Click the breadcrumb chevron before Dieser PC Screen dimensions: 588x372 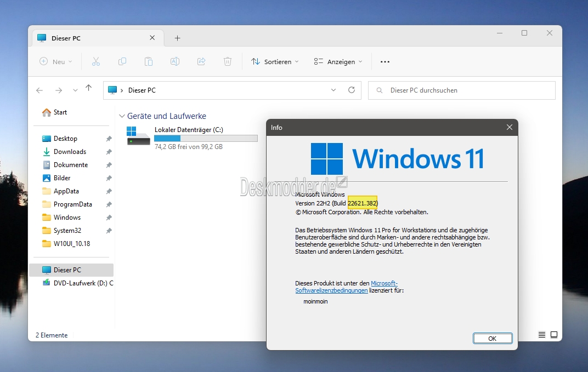click(x=122, y=90)
